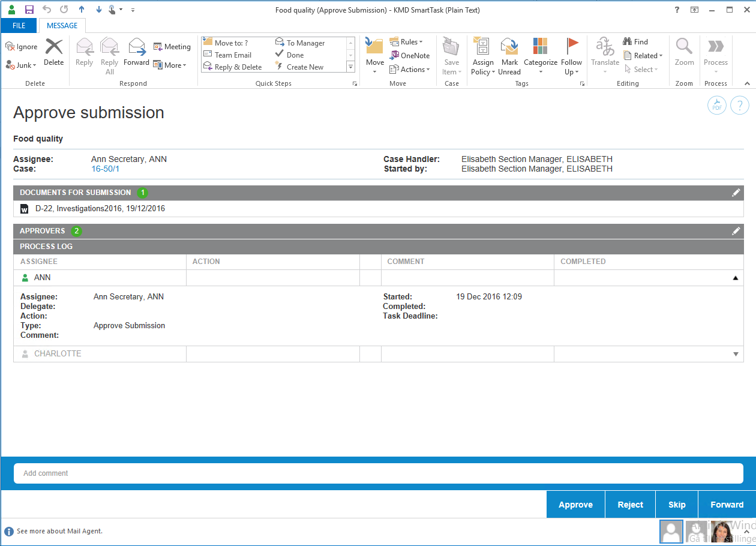Click the Delete icon in ribbon
Image resolution: width=756 pixels, height=546 pixels.
pyautogui.click(x=54, y=52)
